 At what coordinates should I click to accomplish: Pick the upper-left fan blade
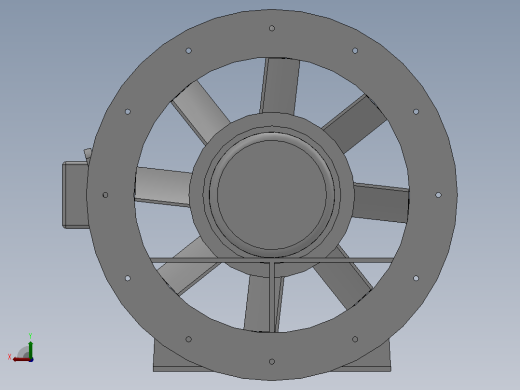[x=200, y=112]
